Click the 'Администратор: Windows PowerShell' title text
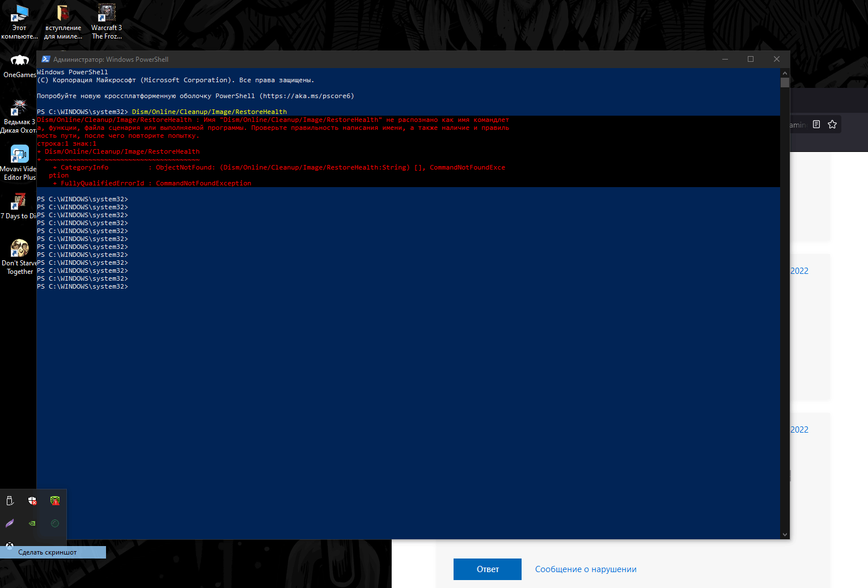The image size is (868, 588). click(111, 60)
